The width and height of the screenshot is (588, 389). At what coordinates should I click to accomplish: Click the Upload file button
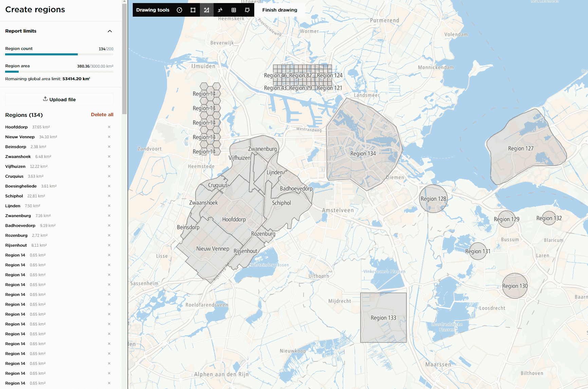click(59, 100)
